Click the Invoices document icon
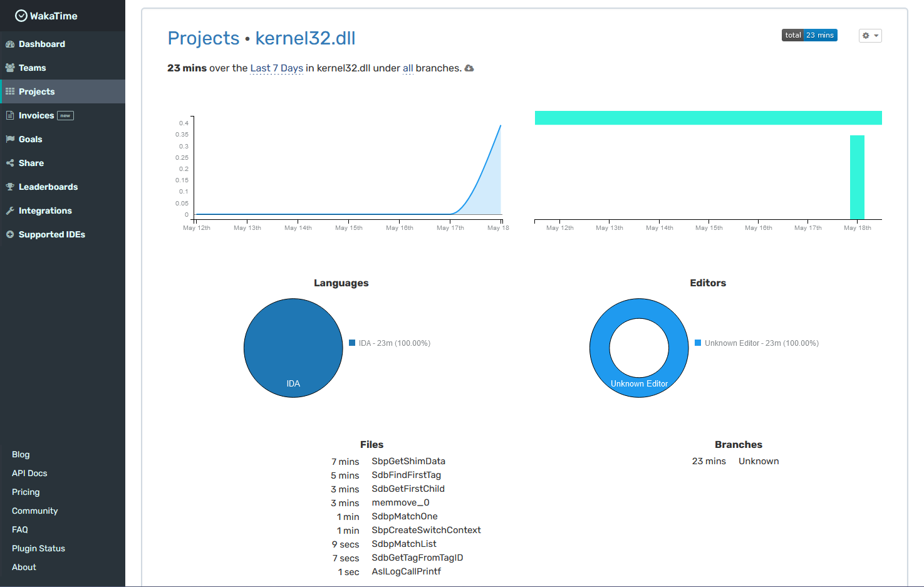This screenshot has height=587, width=924. click(x=10, y=115)
